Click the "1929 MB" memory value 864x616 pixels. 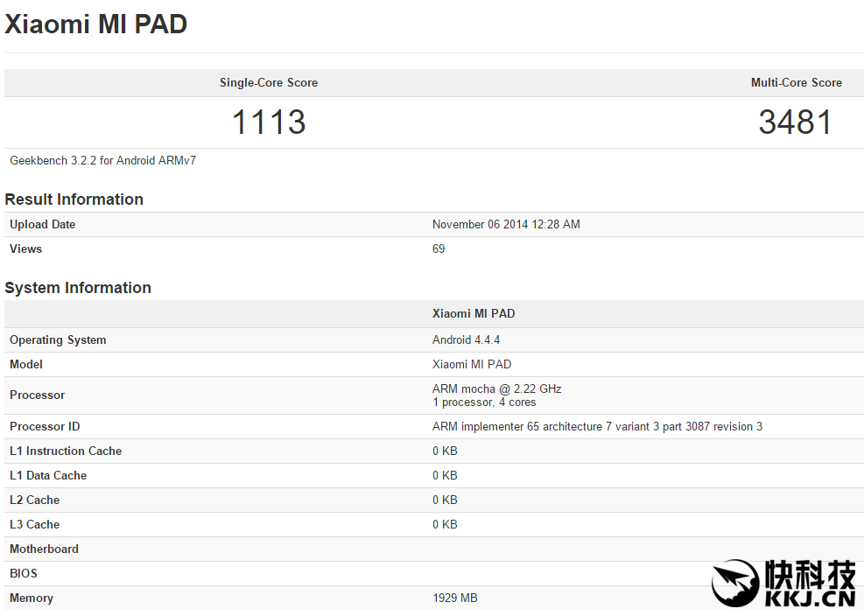(455, 598)
